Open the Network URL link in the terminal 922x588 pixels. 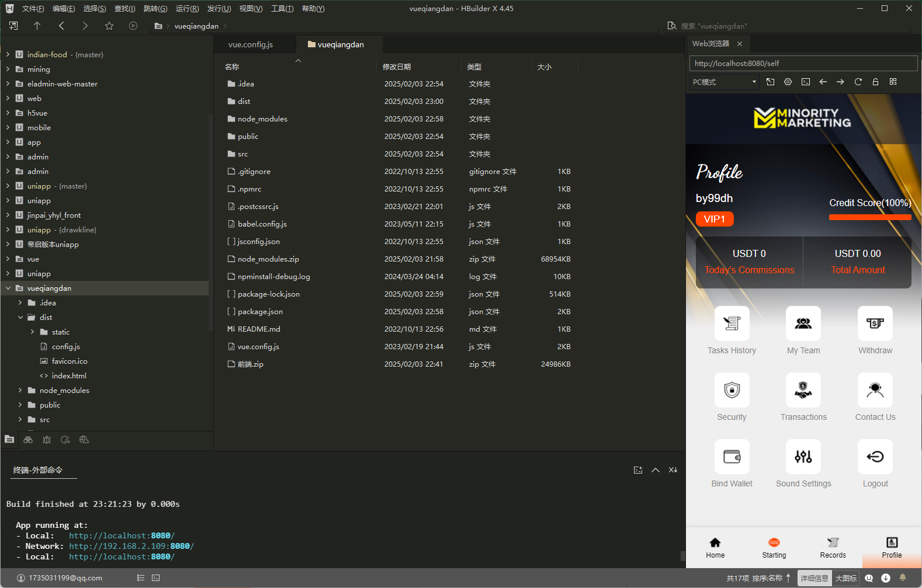pyautogui.click(x=131, y=546)
